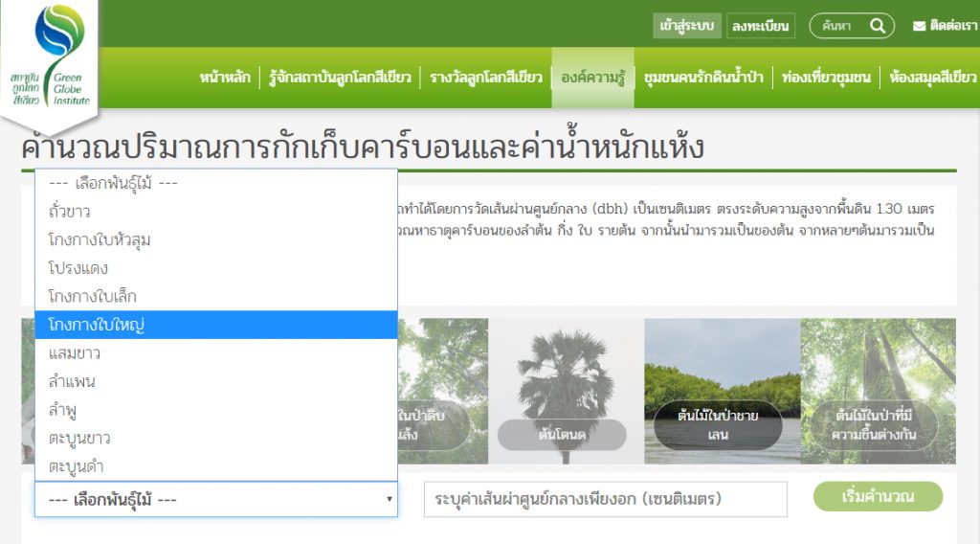Open the หน้าหลัก home menu
The height and width of the screenshot is (544, 980).
225,78
